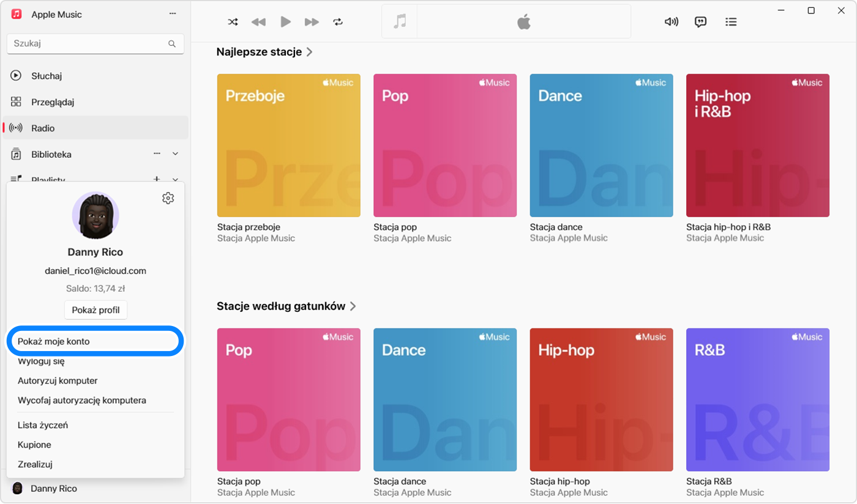857x504 pixels.
Task: Open the Przeboje station tile
Action: click(x=288, y=146)
